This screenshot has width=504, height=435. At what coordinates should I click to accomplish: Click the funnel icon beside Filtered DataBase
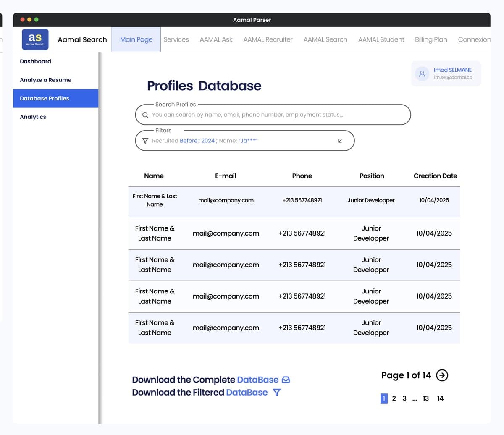[x=277, y=393]
